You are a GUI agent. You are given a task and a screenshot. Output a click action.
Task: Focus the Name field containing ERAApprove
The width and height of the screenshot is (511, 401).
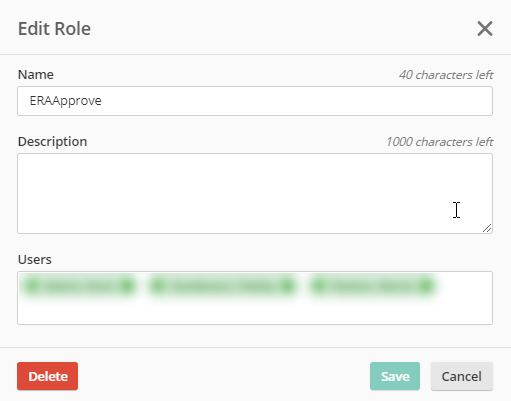click(255, 101)
